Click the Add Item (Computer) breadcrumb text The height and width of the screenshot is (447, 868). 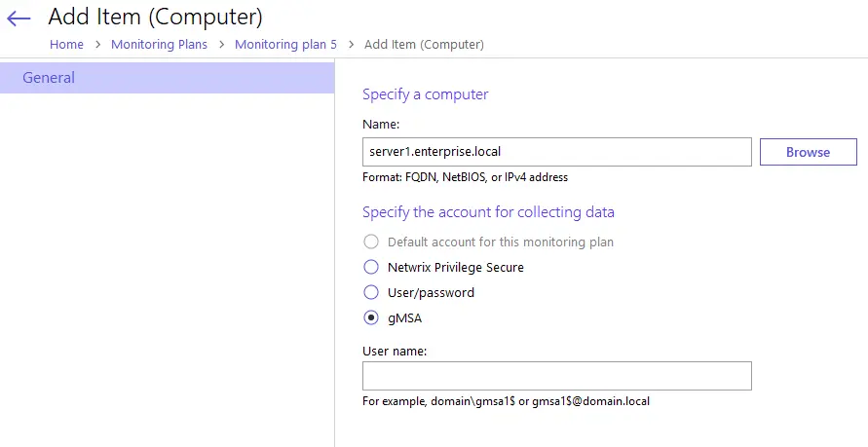(x=424, y=44)
